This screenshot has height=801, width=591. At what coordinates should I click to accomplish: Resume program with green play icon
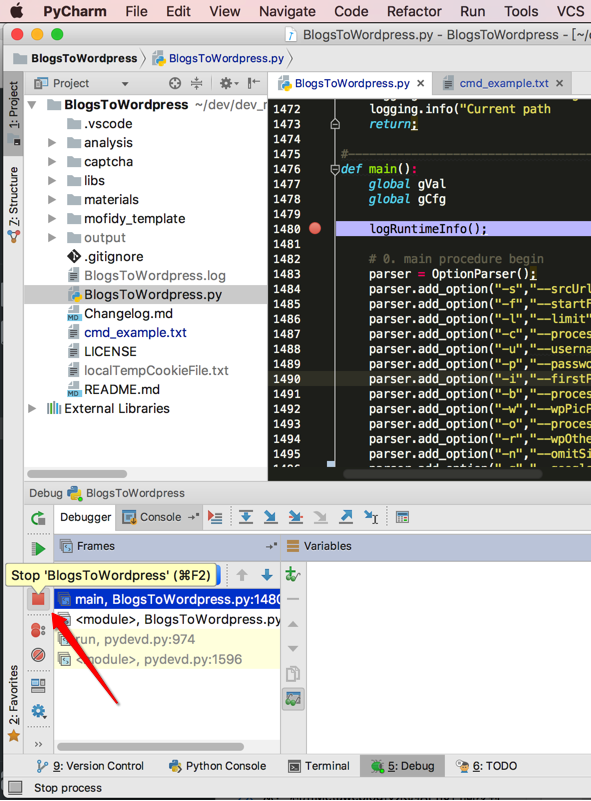point(38,549)
